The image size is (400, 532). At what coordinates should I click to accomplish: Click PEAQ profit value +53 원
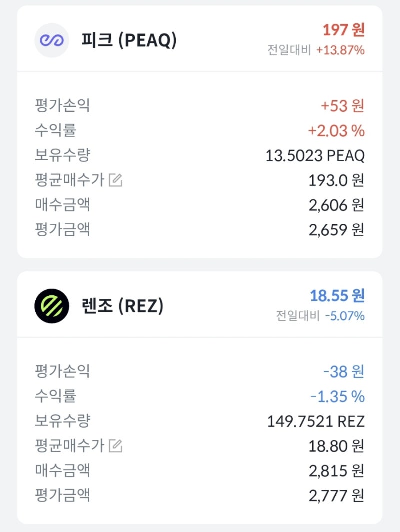tap(342, 106)
